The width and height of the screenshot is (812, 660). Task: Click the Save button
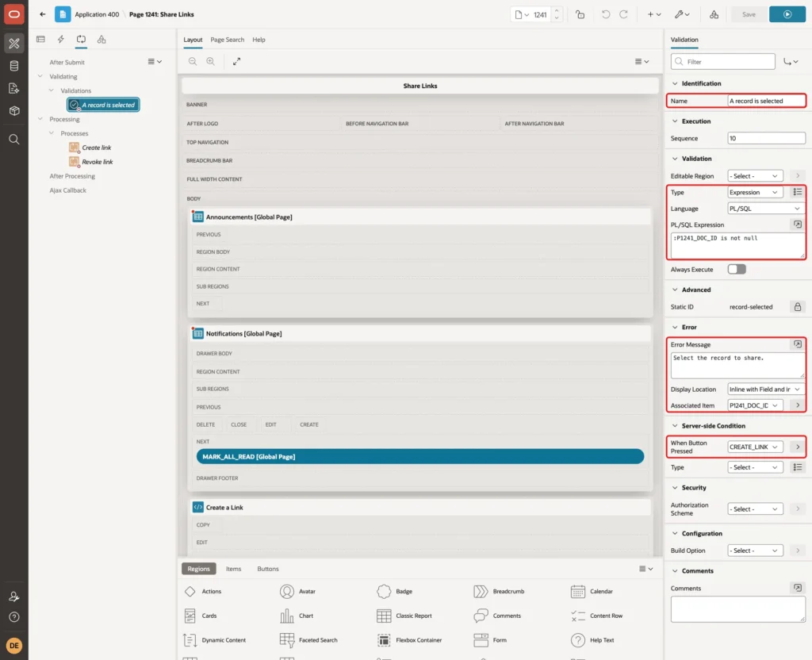click(x=749, y=14)
